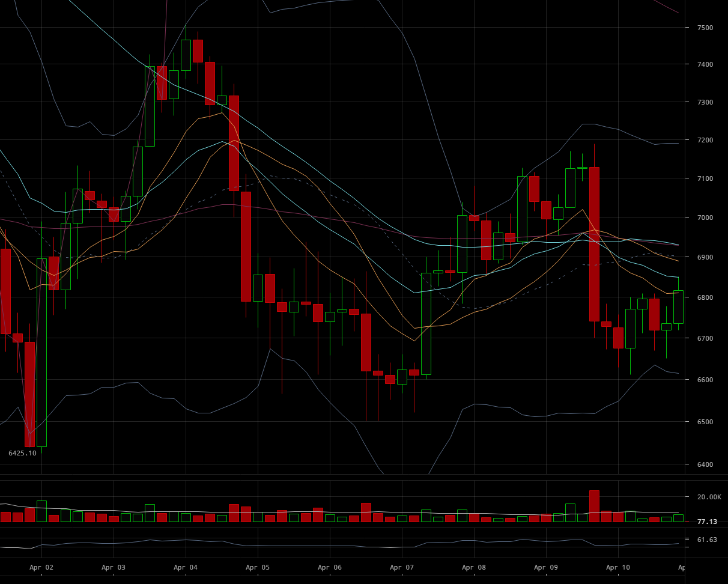The image size is (728, 584).
Task: Click the 20.00K volume scale label
Action: (x=709, y=497)
